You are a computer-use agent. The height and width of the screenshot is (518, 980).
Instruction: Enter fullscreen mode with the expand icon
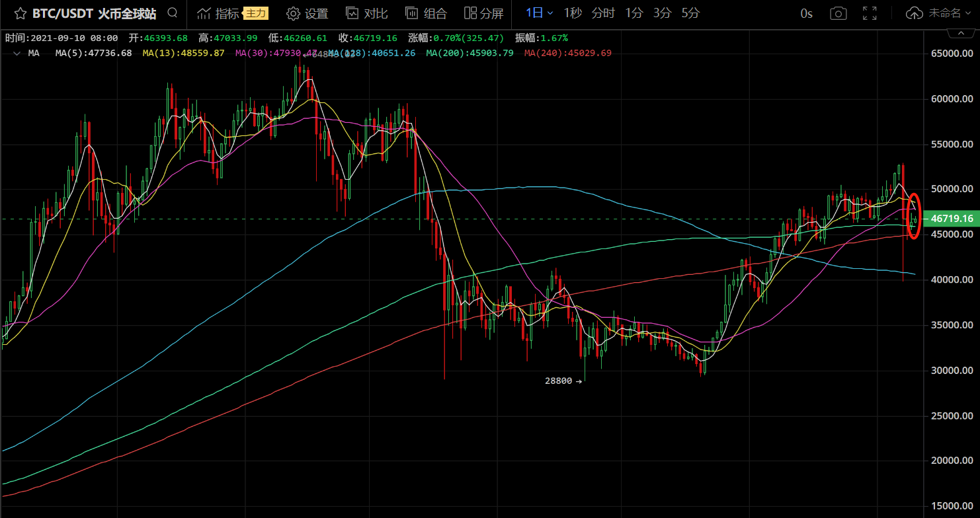(x=870, y=13)
